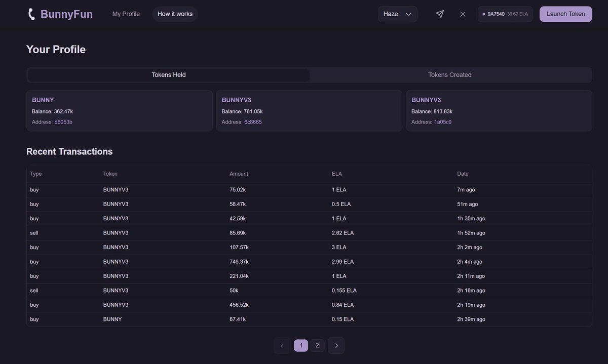Open the BUNNY token card title
The width and height of the screenshot is (608, 364).
(43, 100)
